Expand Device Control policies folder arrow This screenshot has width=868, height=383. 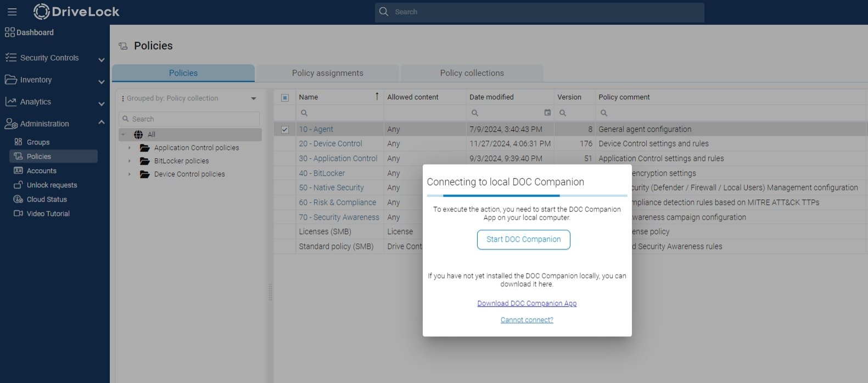click(130, 174)
